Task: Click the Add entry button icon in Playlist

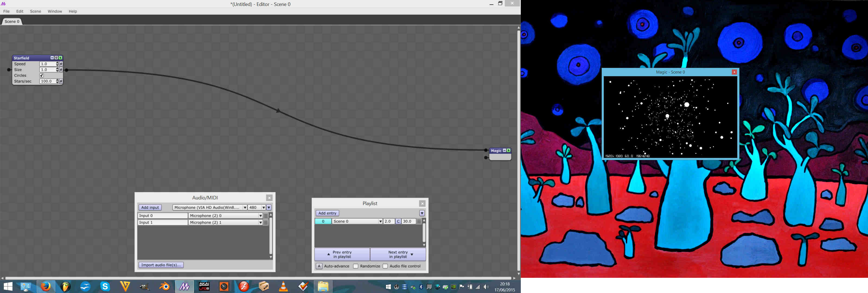Action: click(327, 213)
